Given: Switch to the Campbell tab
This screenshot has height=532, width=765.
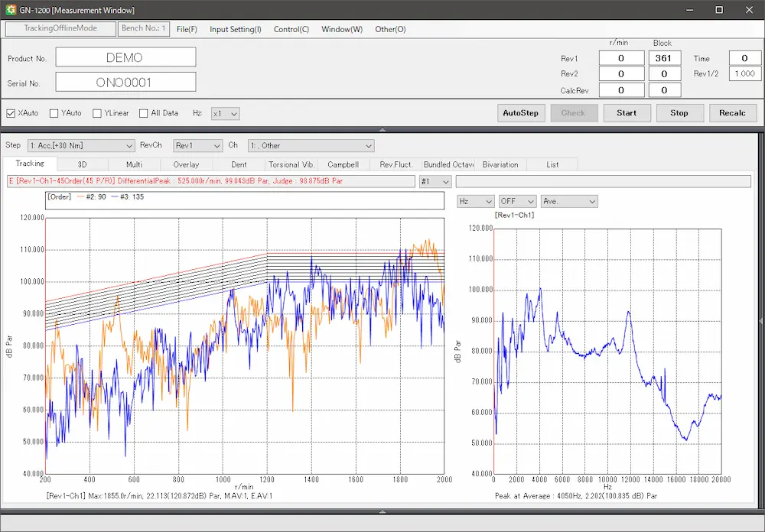Looking at the screenshot, I should click(343, 164).
